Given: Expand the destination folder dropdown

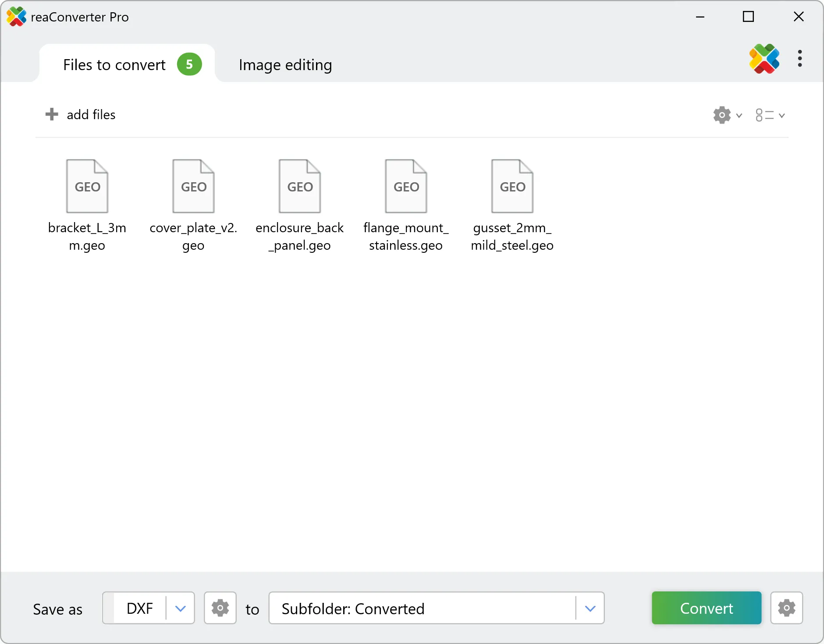Looking at the screenshot, I should click(x=590, y=608).
